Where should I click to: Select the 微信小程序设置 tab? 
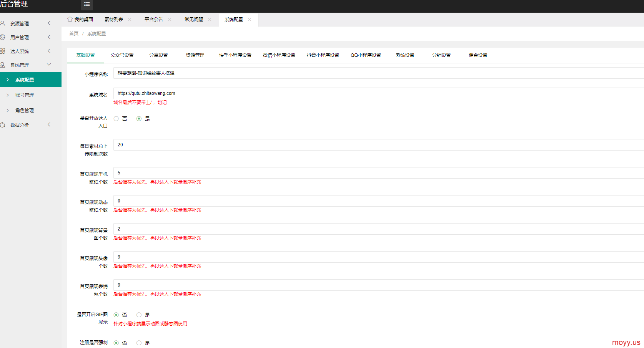279,55
